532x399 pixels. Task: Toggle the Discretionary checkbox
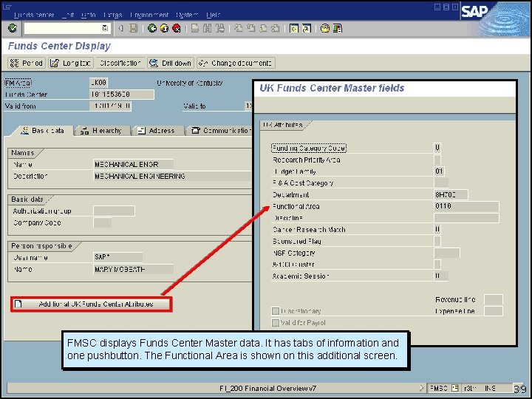pyautogui.click(x=276, y=311)
